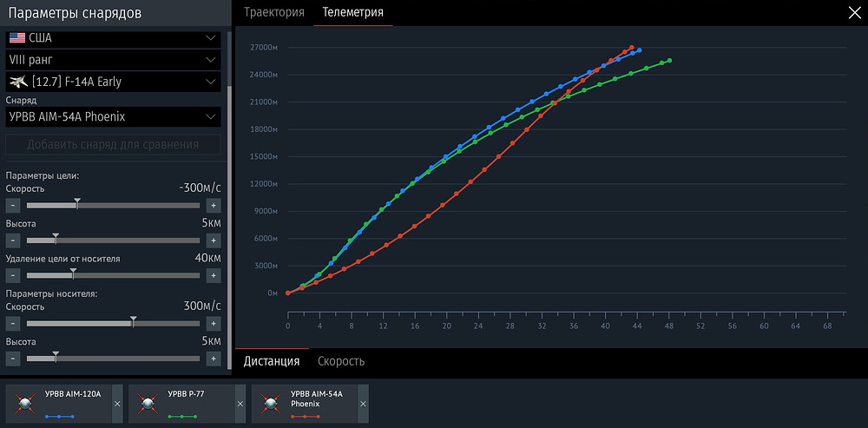Click the carrier altitude slider
868x428 pixels.
[113, 359]
